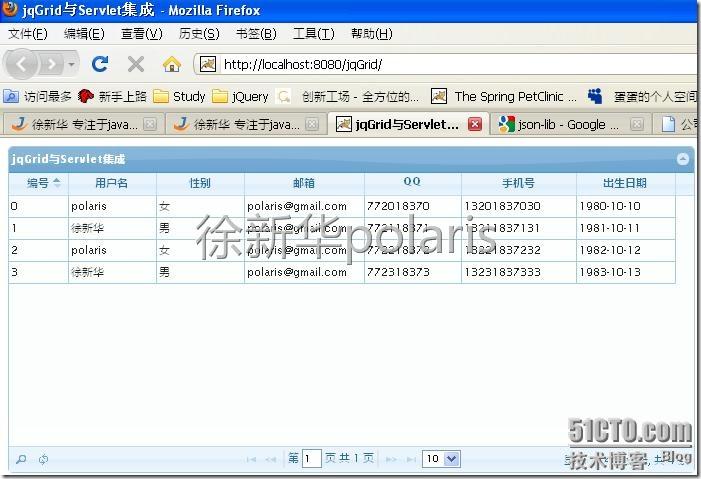Click the site favicon in address bar
The height and width of the screenshot is (479, 701).
(207, 64)
